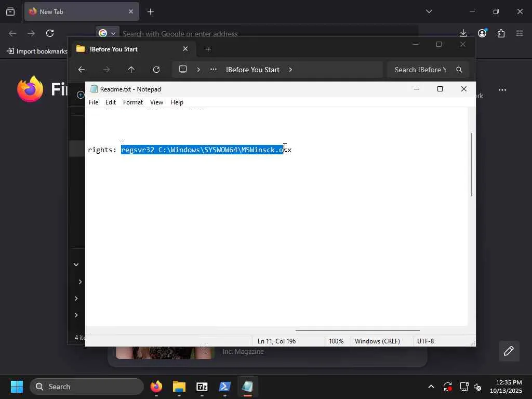This screenshot has width=532, height=399.
Task: Open Firefox from the taskbar
Action: [156, 387]
